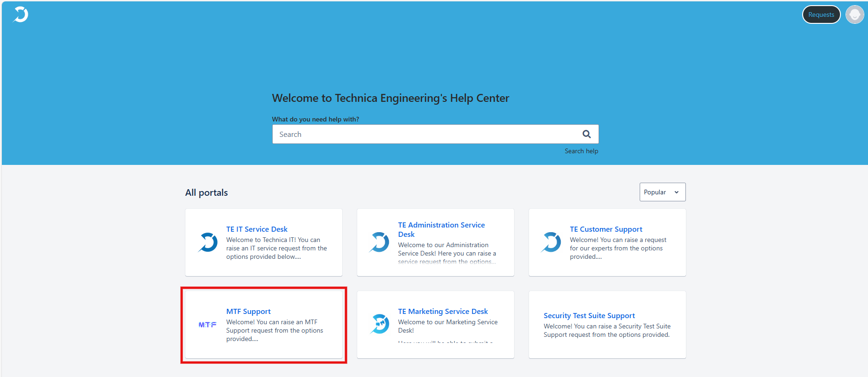868x377 pixels.
Task: Click the Requests button
Action: pos(821,14)
